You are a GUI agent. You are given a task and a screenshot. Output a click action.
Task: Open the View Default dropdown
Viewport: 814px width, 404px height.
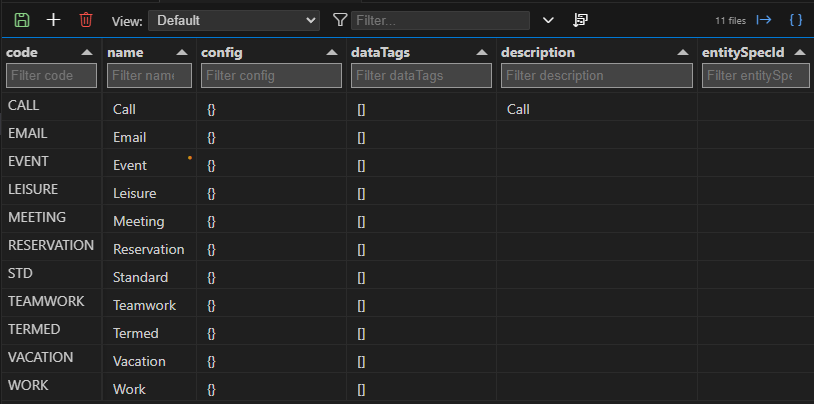(x=234, y=20)
